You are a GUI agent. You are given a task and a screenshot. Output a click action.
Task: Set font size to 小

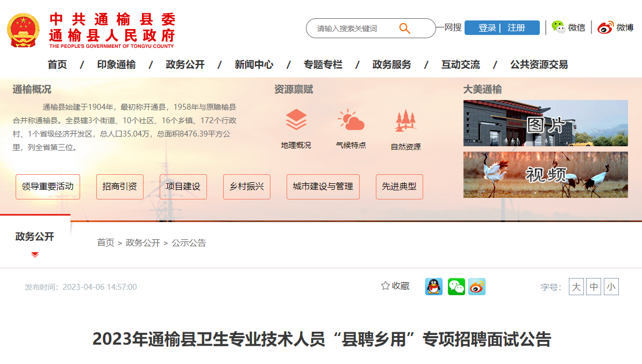tap(611, 287)
